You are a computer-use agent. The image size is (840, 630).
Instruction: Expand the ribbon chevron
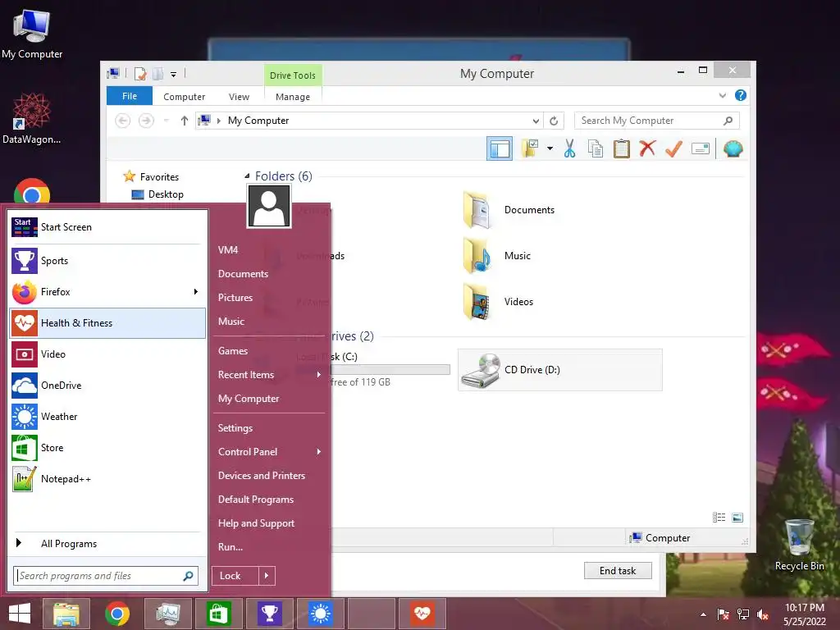tap(722, 95)
